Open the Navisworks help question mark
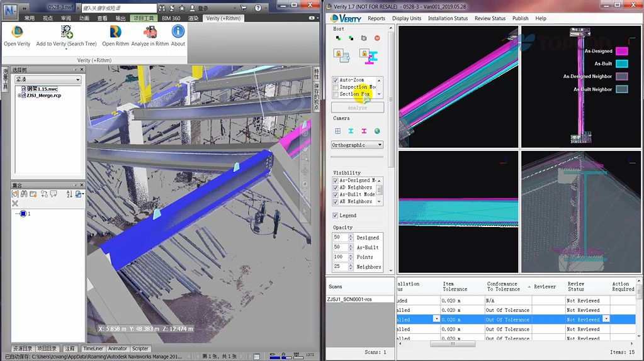Screen dimensions: 644x361 [258, 8]
